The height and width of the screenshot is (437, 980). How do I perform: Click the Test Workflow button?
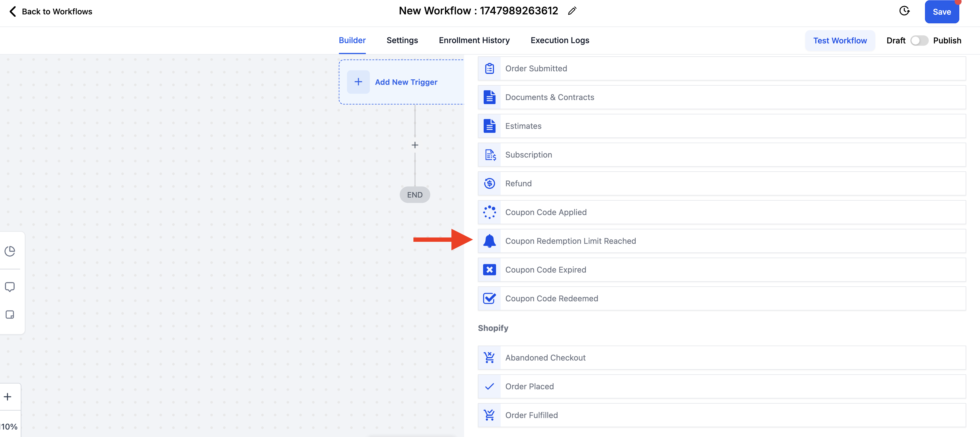pos(840,41)
